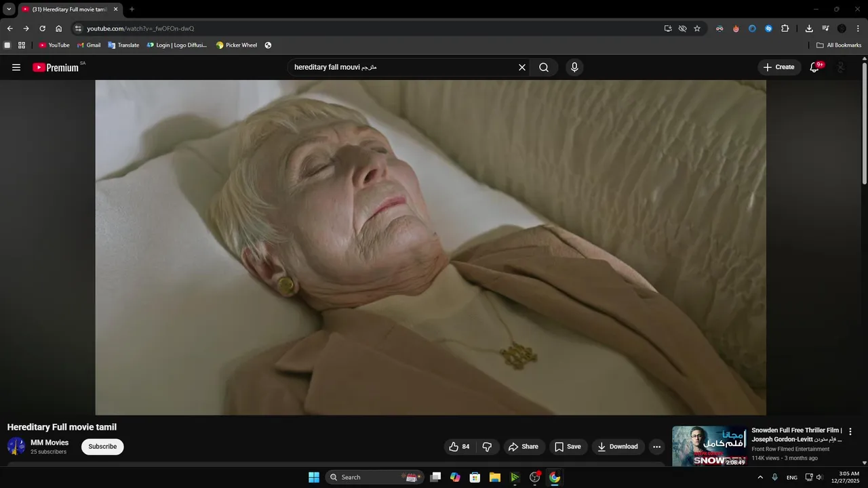
Task: Open the Windows Start menu
Action: point(314,477)
